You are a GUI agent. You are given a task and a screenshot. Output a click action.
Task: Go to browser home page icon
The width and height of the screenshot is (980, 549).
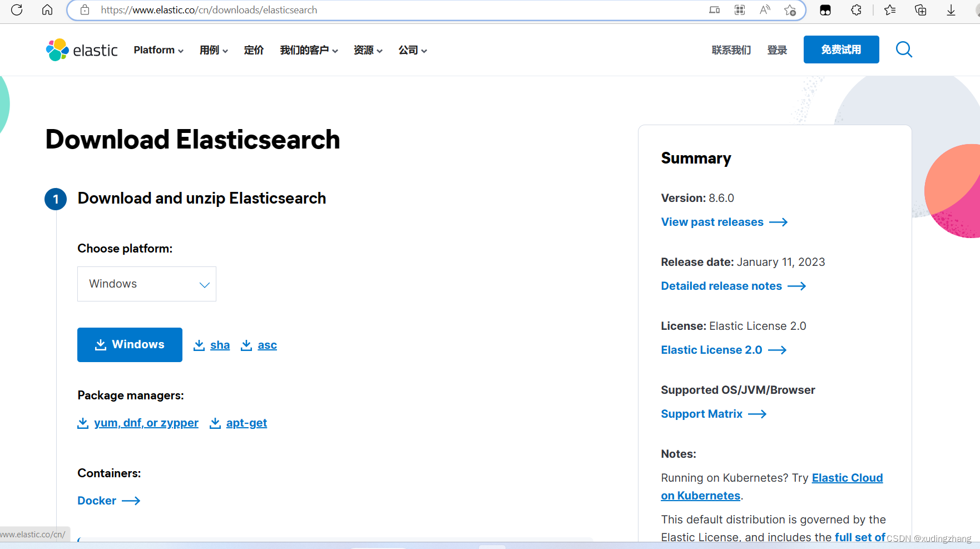click(47, 9)
